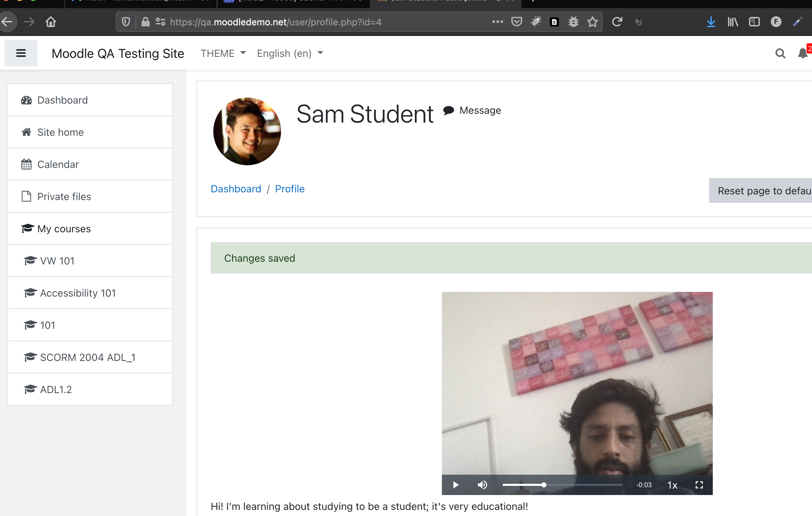812x516 pixels.
Task: Mute the video volume speaker icon
Action: tap(482, 485)
